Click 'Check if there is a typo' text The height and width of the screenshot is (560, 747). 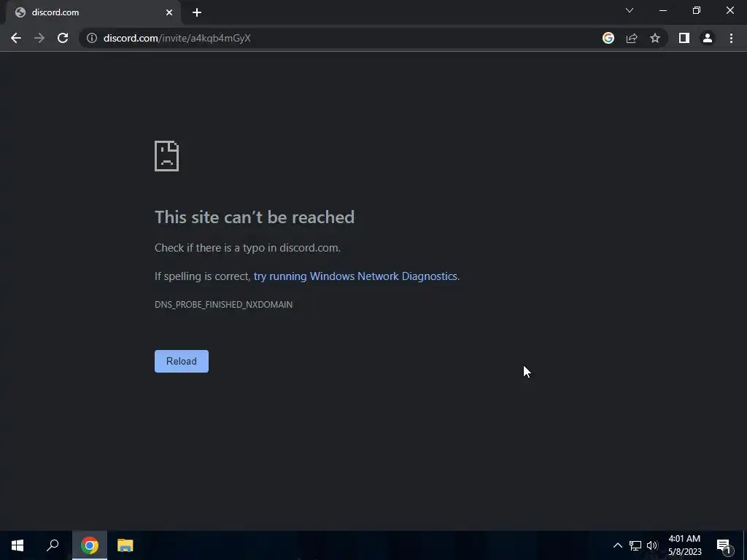[248, 248]
